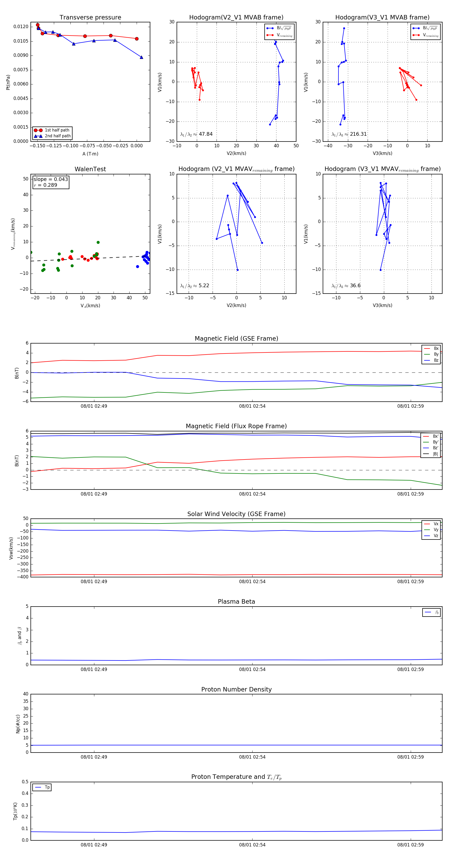This screenshot has height=868, width=473.
Task: Click the 'Hodogram (V3_V1 MVAV remaining frame)' title
Action: (x=382, y=169)
